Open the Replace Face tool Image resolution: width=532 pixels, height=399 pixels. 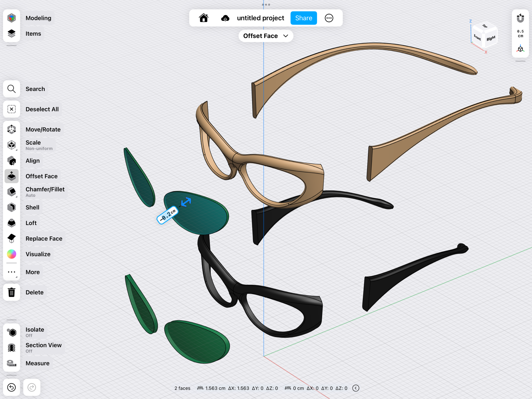[x=11, y=238]
